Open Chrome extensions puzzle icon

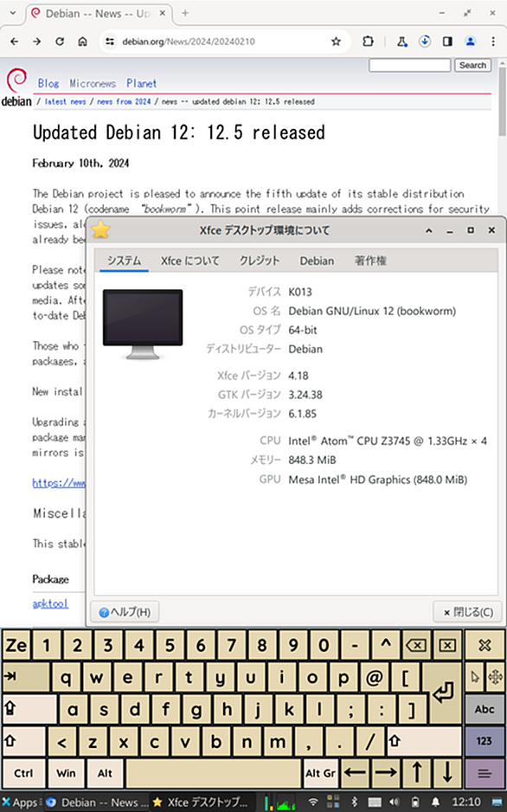coord(368,42)
